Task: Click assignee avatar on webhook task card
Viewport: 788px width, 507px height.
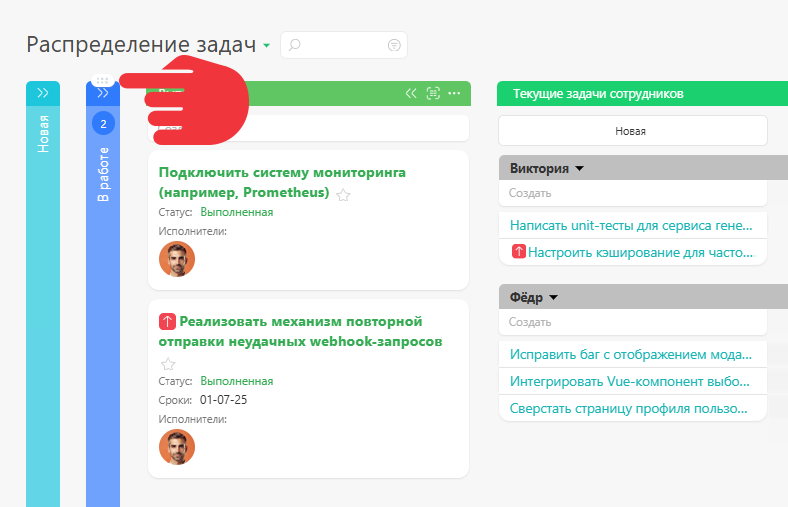Action: (177, 447)
